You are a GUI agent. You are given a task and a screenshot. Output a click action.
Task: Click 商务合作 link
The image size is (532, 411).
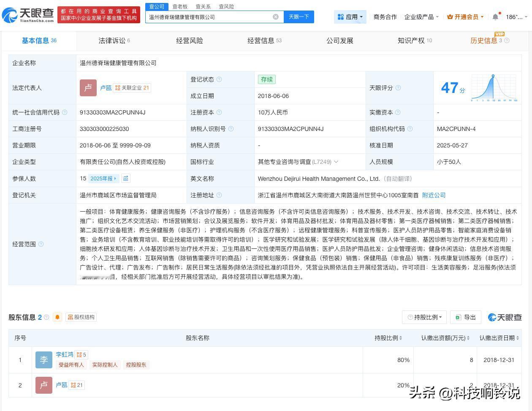click(x=385, y=17)
